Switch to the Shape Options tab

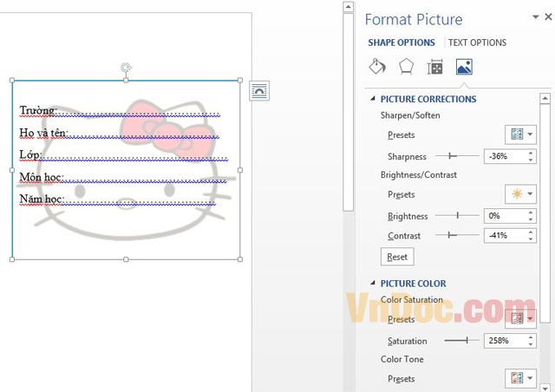click(x=402, y=42)
